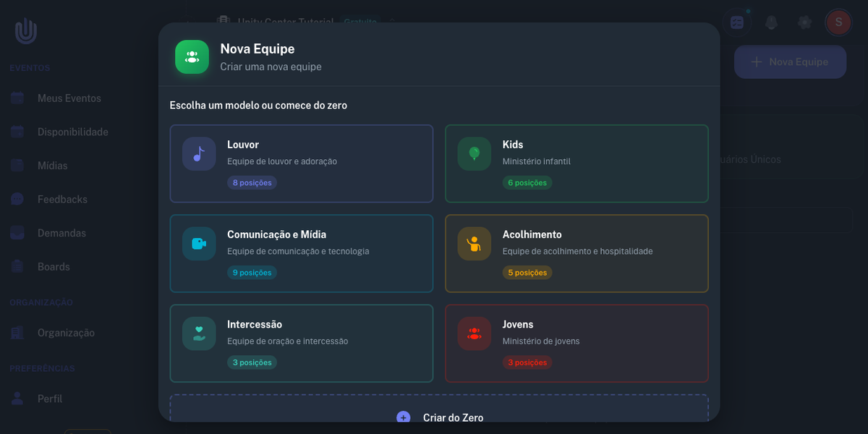The height and width of the screenshot is (434, 868).
Task: Click the Nova Equipe button
Action: click(790, 61)
